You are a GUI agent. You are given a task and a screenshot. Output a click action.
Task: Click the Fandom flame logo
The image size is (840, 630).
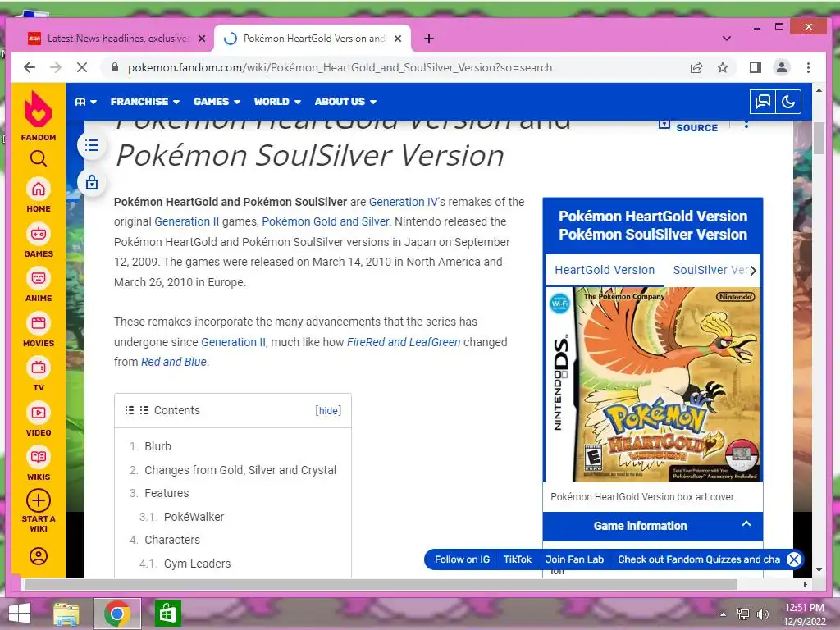coord(39,109)
